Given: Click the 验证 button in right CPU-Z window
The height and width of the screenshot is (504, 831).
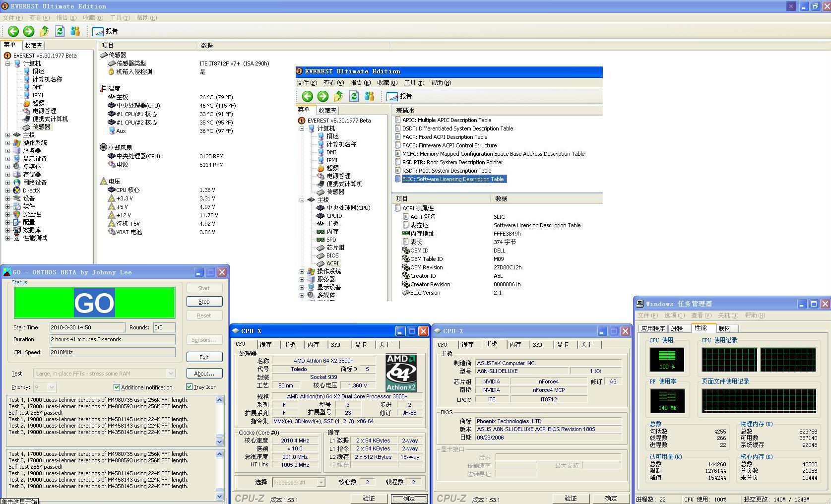Looking at the screenshot, I should (x=571, y=499).
